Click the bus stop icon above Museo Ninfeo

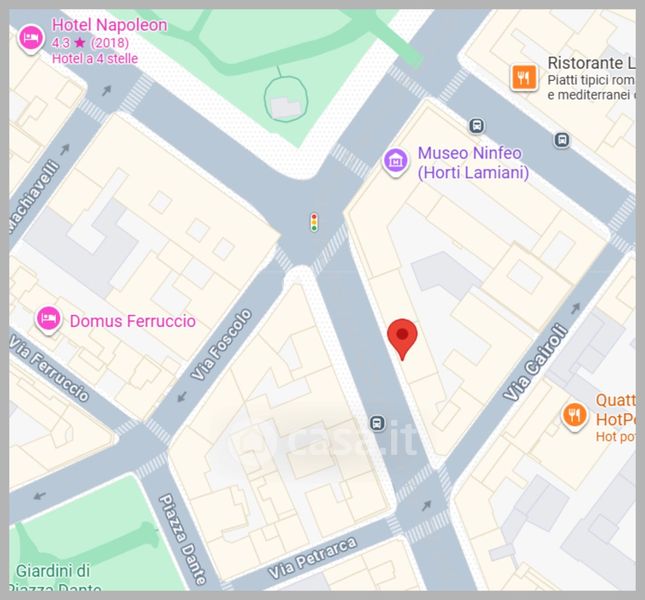coord(476,125)
